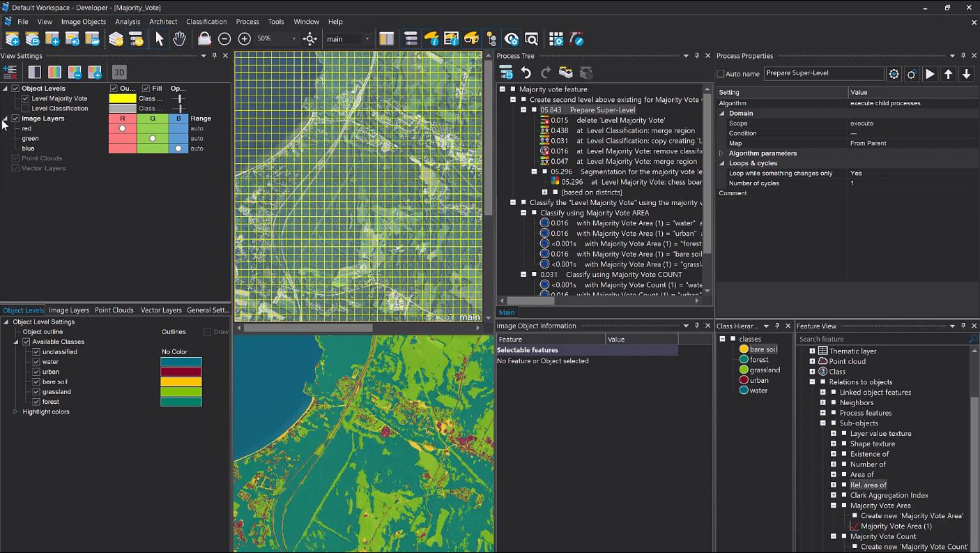The image size is (980, 553).
Task: Select the hand pan tool in toolbar
Action: (x=179, y=39)
